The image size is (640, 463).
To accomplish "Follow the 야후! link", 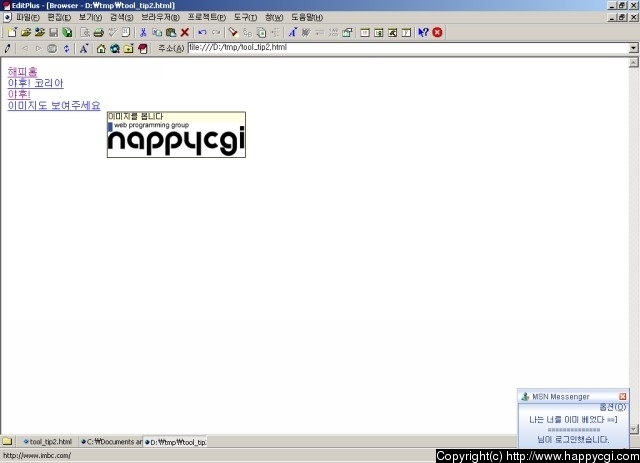I will tap(19, 94).
